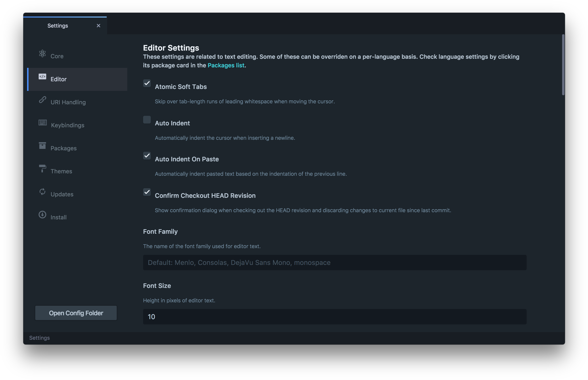
Task: Disable Confirm Checkout HEAD Revision checkbox
Action: [x=147, y=192]
